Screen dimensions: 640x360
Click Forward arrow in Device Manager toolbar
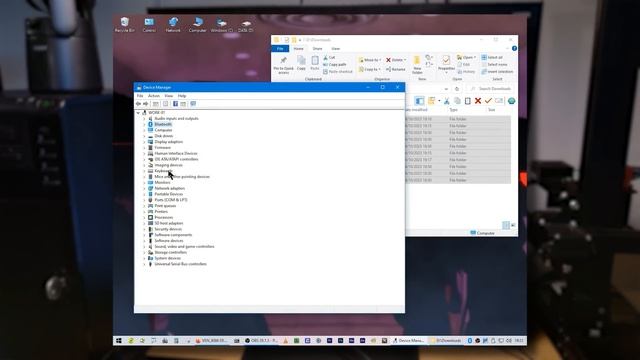click(145, 104)
